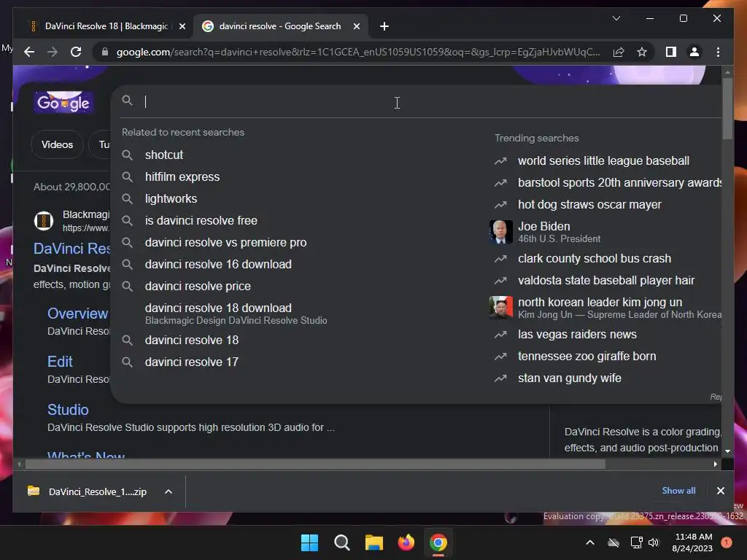This screenshot has width=747, height=560.
Task: Open a new browser tab
Action: click(x=384, y=26)
